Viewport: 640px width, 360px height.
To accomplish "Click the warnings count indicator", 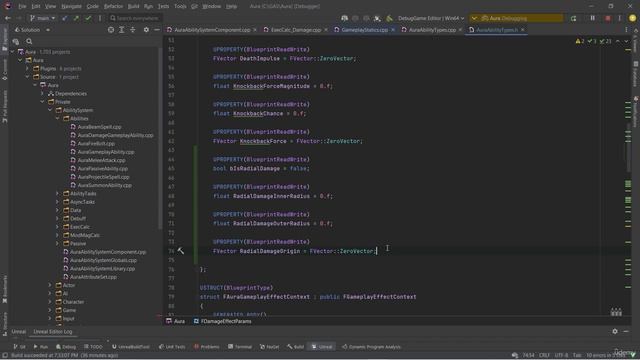I will tap(580, 41).
